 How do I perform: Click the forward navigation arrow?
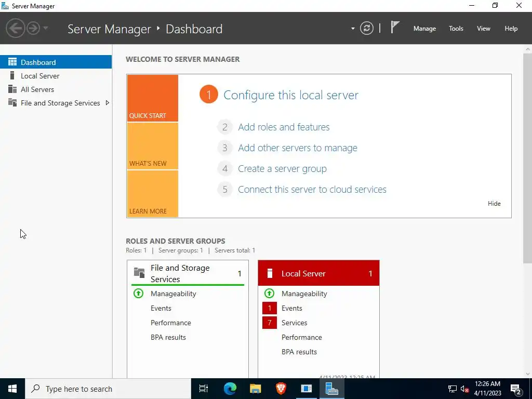[x=33, y=28]
